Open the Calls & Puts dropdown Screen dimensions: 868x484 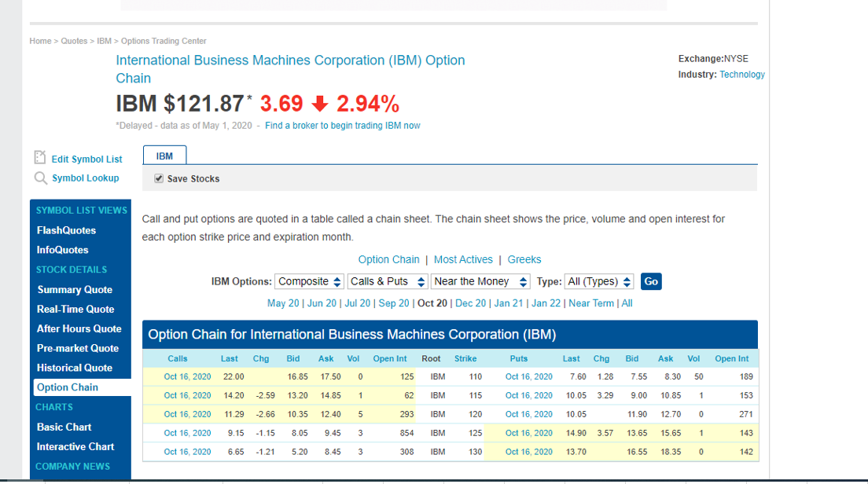pyautogui.click(x=388, y=281)
